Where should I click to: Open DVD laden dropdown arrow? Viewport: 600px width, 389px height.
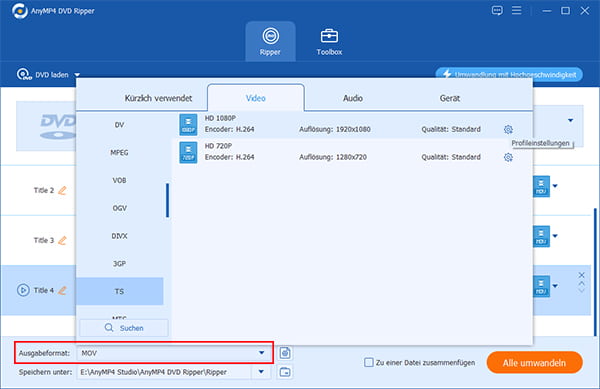click(x=77, y=75)
